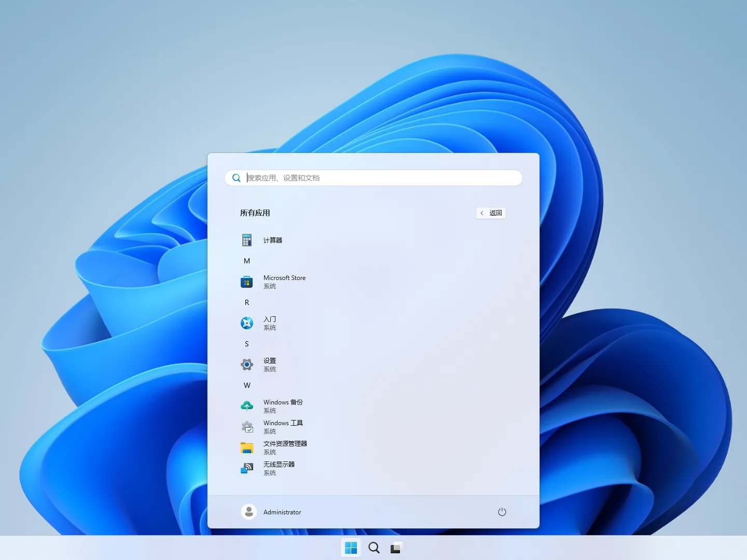The height and width of the screenshot is (560, 747).
Task: Click the S letter section header
Action: point(247,344)
